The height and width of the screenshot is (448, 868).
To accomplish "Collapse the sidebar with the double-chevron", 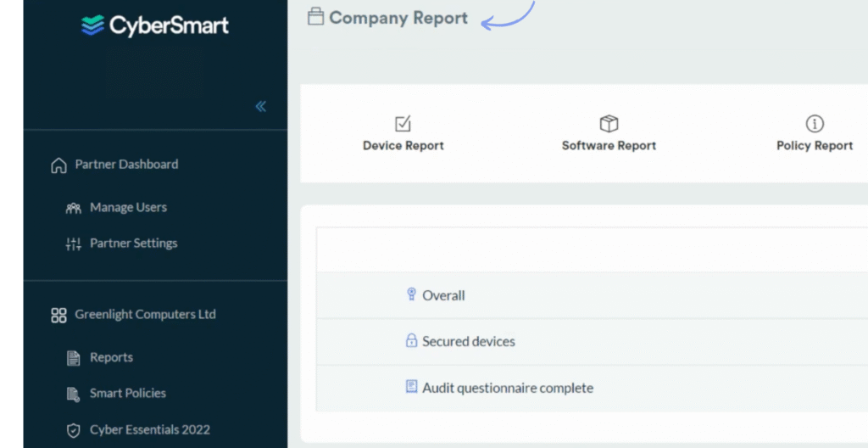I will 261,106.
